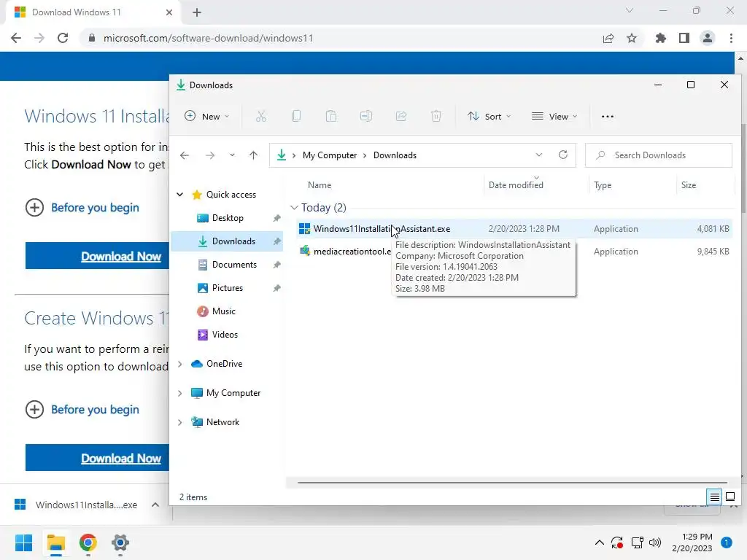Open download item options chevron in Chrome

tap(155, 505)
